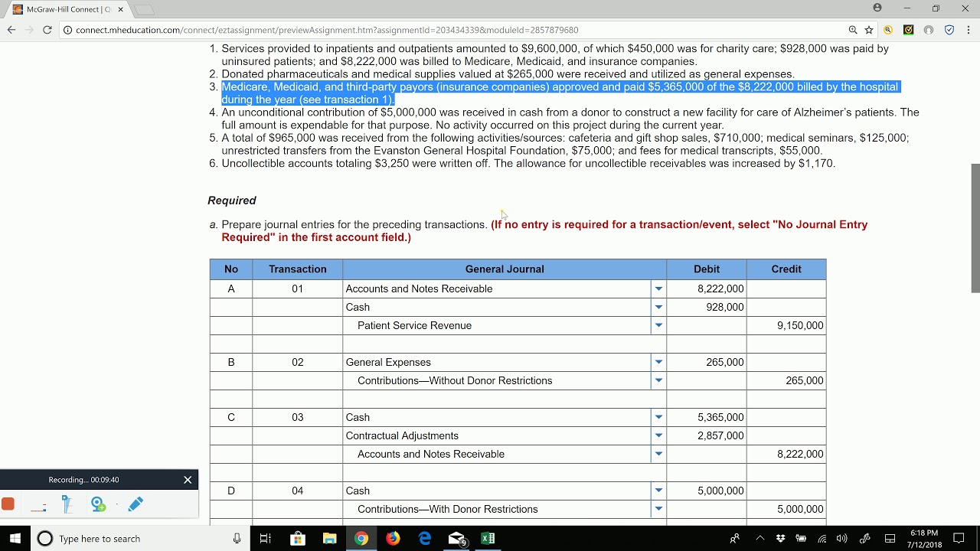View site information icon in address bar
The width and height of the screenshot is (980, 551).
pos(67,30)
